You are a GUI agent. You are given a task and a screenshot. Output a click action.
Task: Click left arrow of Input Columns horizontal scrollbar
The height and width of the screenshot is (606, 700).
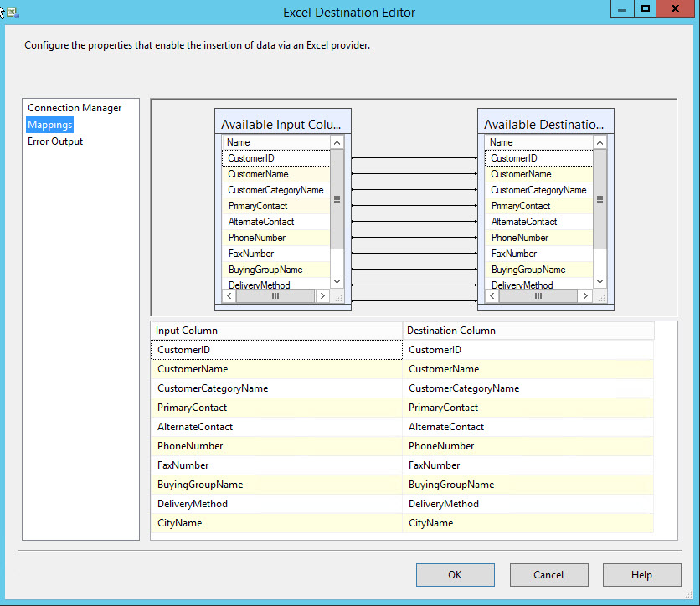tap(229, 295)
